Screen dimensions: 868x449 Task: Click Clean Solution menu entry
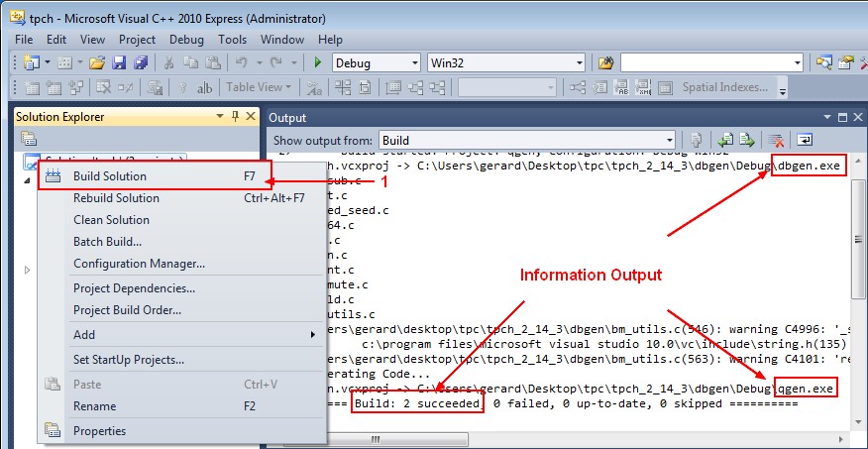click(x=111, y=220)
